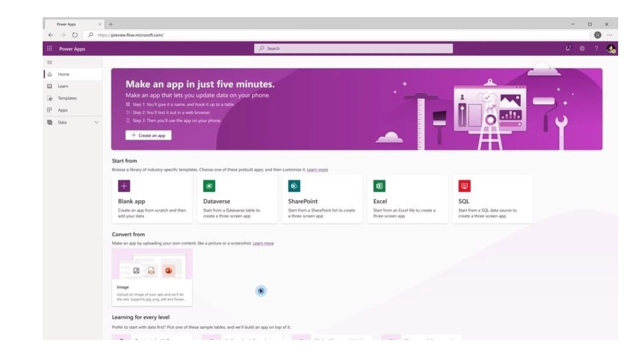This screenshot has height=356, width=644.
Task: Click the Data icon in sidebar
Action: (50, 122)
